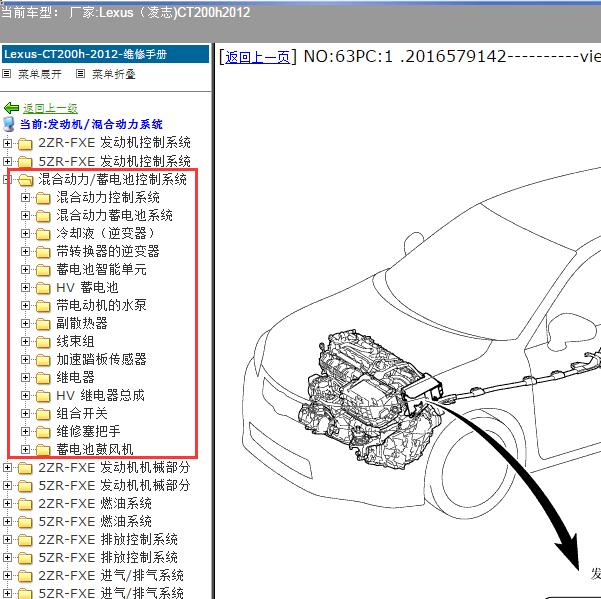Image resolution: width=601 pixels, height=599 pixels.
Task: Click folder icon of 2ZR-FXE 燃油系统
Action: pos(25,504)
